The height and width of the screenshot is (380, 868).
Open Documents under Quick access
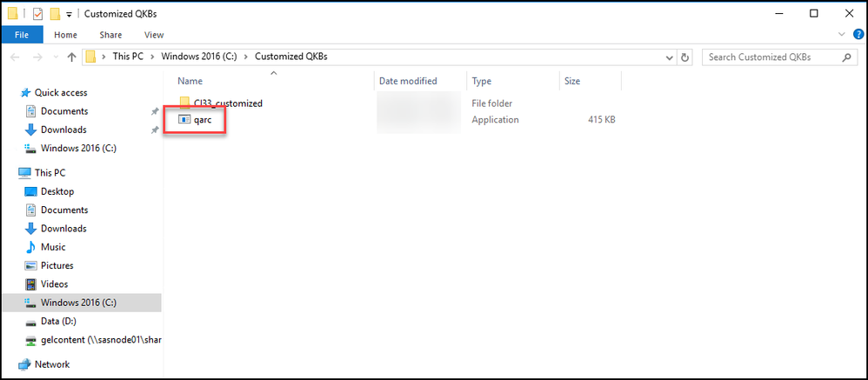[64, 111]
